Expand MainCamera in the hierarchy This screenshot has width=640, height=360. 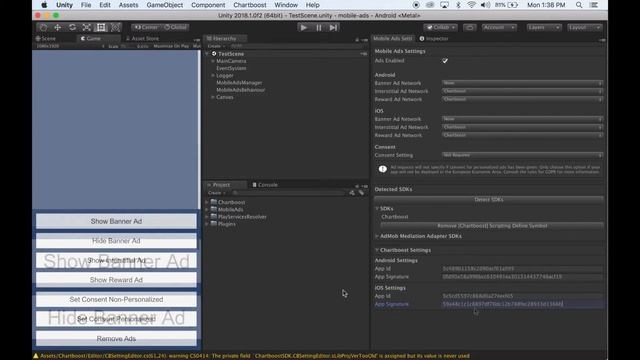click(213, 61)
